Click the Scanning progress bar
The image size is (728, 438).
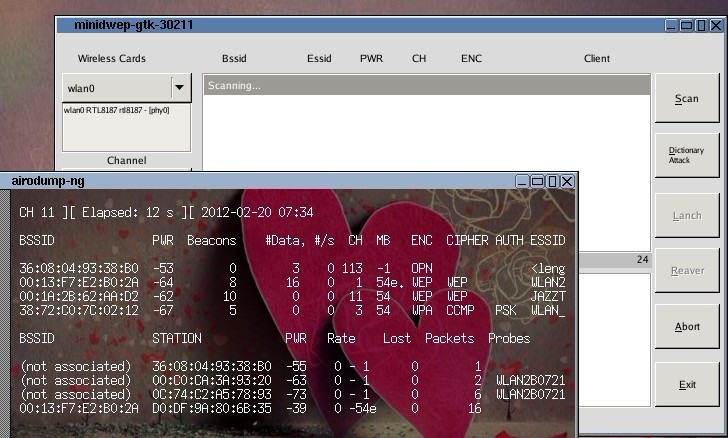pos(425,86)
